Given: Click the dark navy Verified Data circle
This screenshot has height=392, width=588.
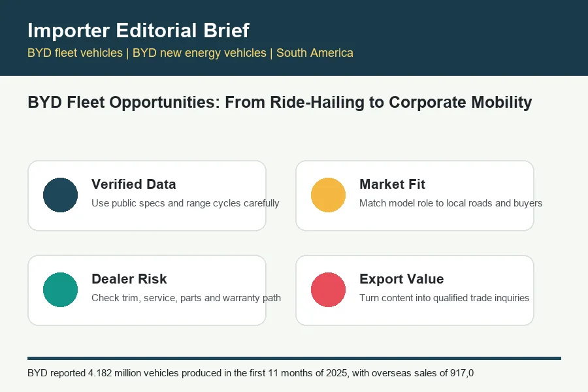Looking at the screenshot, I should [x=60, y=195].
